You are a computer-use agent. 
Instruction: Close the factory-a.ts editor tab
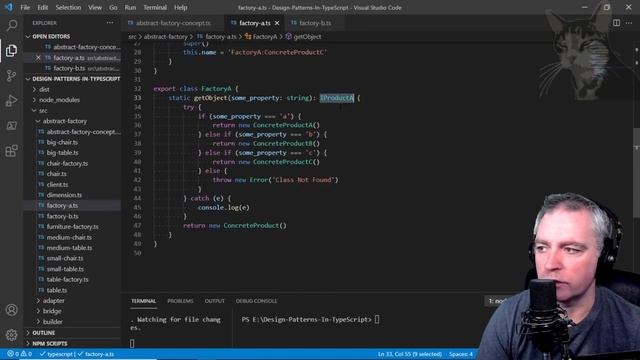coord(277,23)
